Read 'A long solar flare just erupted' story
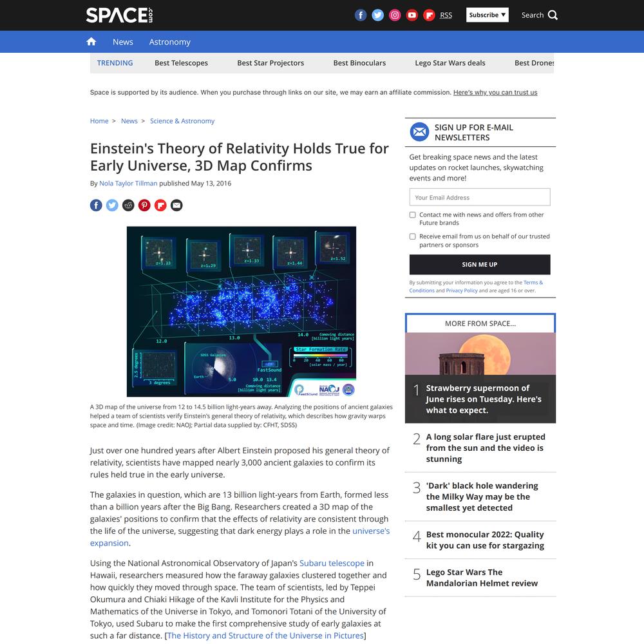Screen dimensions: 644x644 point(486,448)
